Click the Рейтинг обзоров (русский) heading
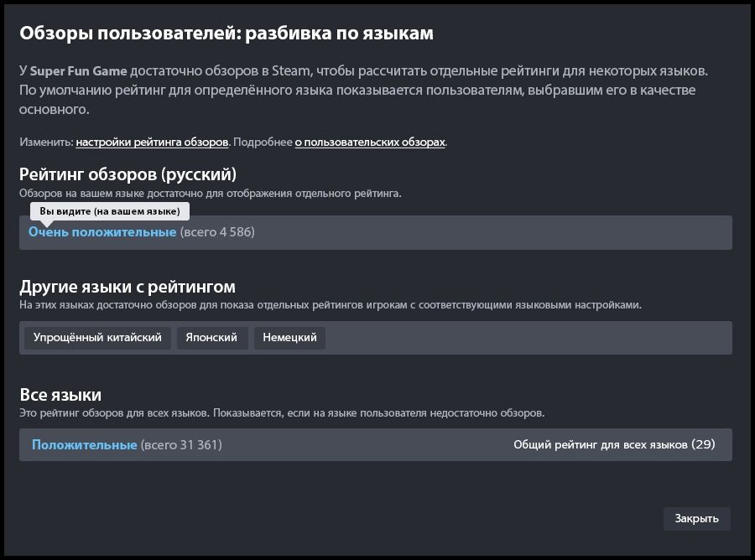 click(128, 174)
